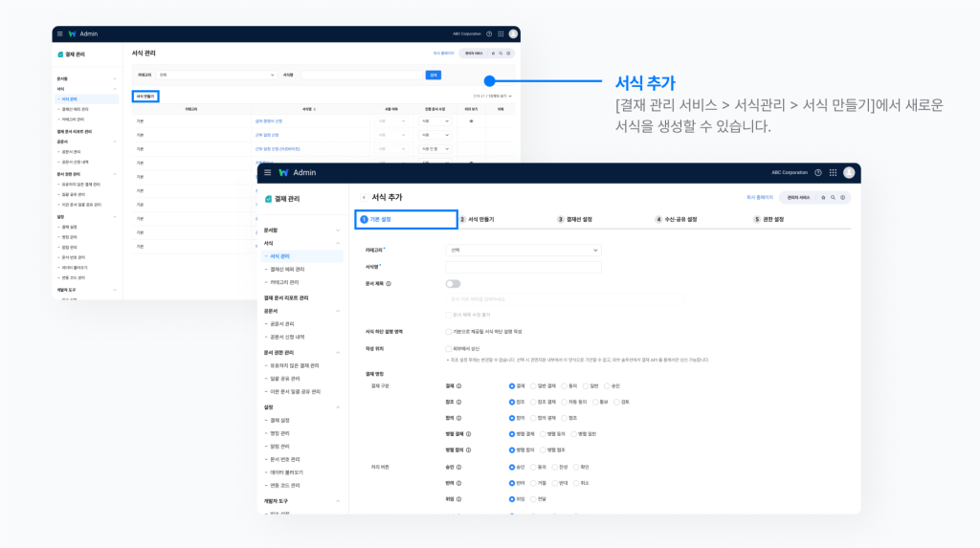Image resolution: width=980 pixels, height=548 pixels.
Task: Click 서식 만들기 button on 서식 관리 page
Action: coord(145,97)
